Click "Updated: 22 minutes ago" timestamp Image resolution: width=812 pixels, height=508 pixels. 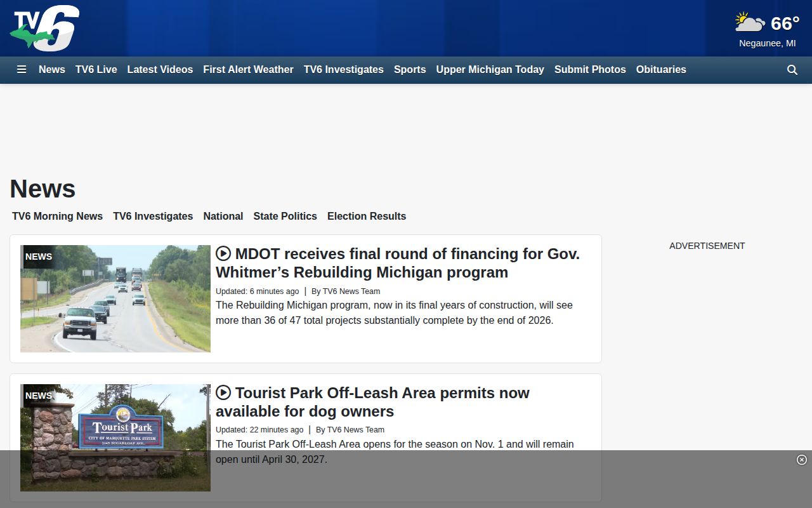pyautogui.click(x=259, y=430)
